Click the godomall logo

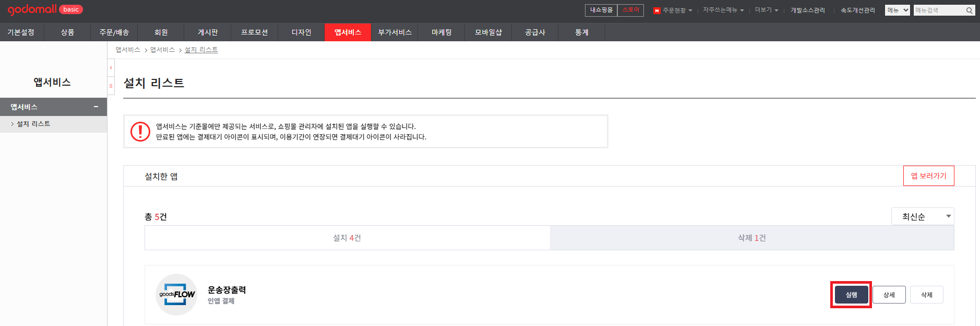pos(32,9)
